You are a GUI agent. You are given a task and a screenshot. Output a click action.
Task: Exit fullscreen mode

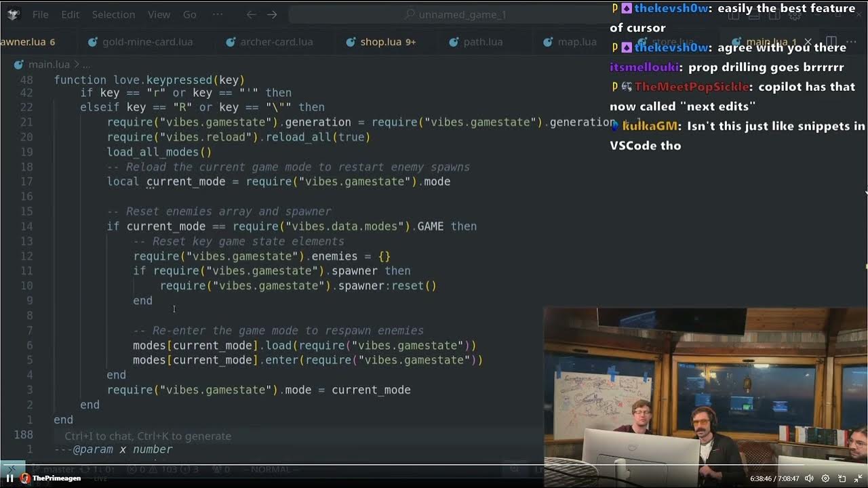tap(858, 479)
